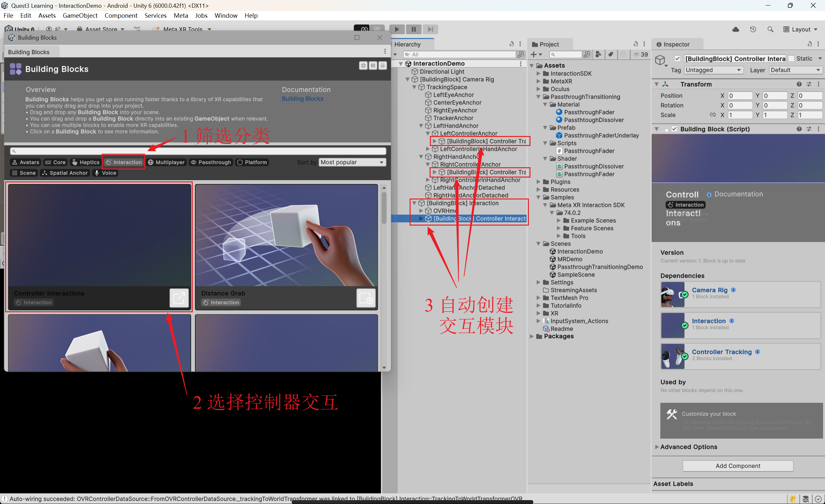Expand the Packages folder in Project
The width and height of the screenshot is (825, 504).
(x=532, y=336)
